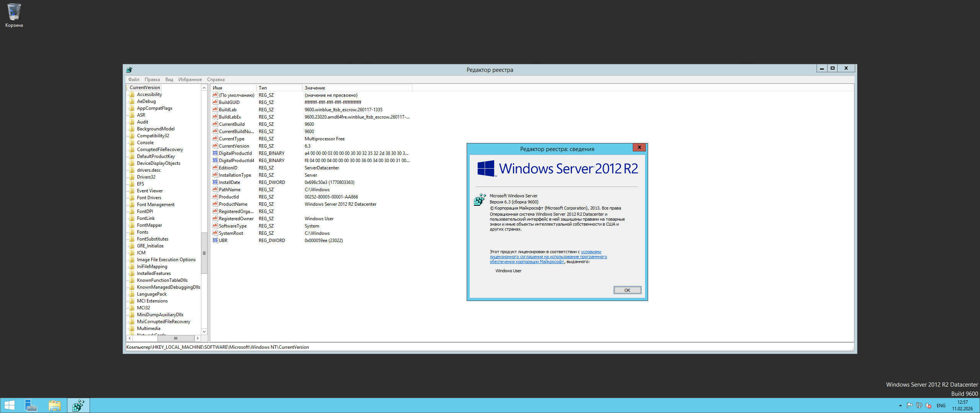980x413 pixels.
Task: Click the ProductName string value icon
Action: point(215,204)
